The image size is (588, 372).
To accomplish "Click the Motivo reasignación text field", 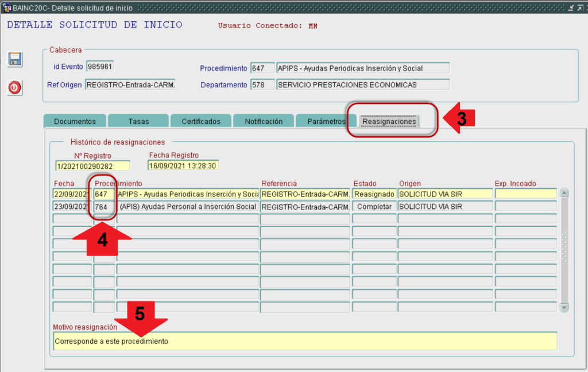I will [304, 341].
